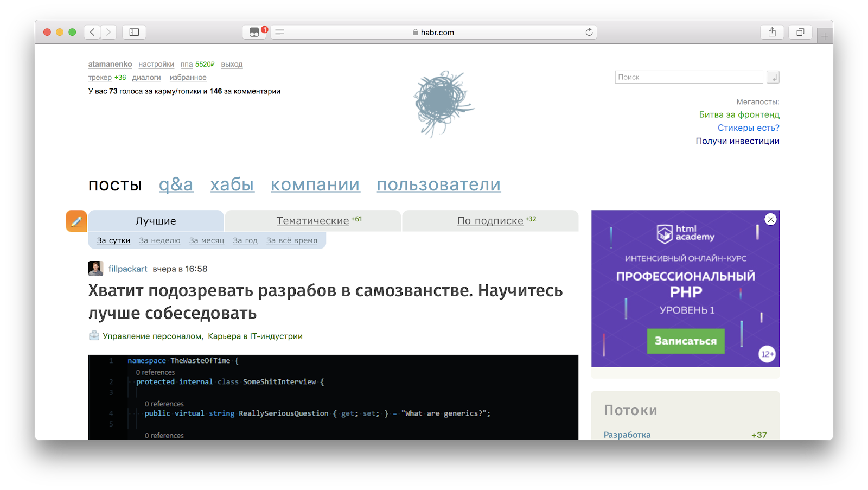868x490 pixels.
Task: Show all tabs overview
Action: [x=800, y=32]
